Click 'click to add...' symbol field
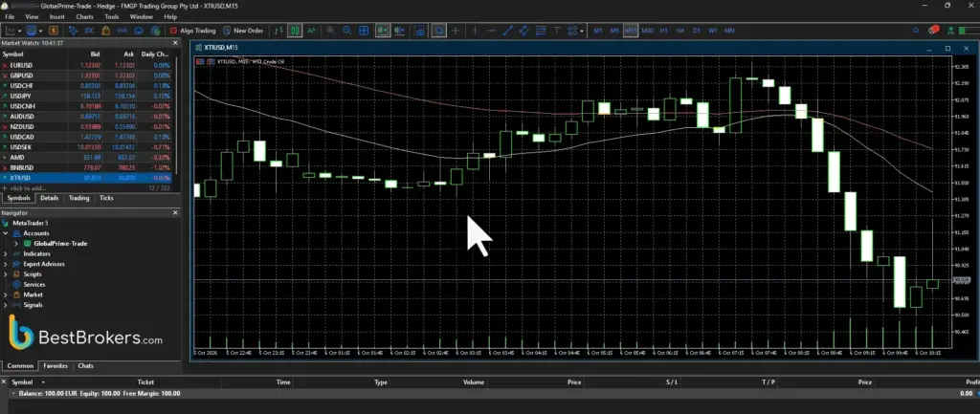This screenshot has width=980, height=414. pyautogui.click(x=25, y=188)
